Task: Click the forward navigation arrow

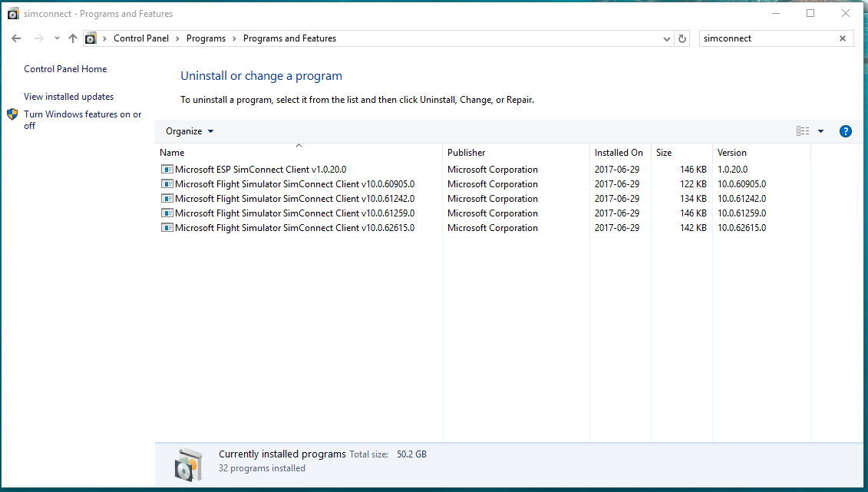Action: [38, 38]
